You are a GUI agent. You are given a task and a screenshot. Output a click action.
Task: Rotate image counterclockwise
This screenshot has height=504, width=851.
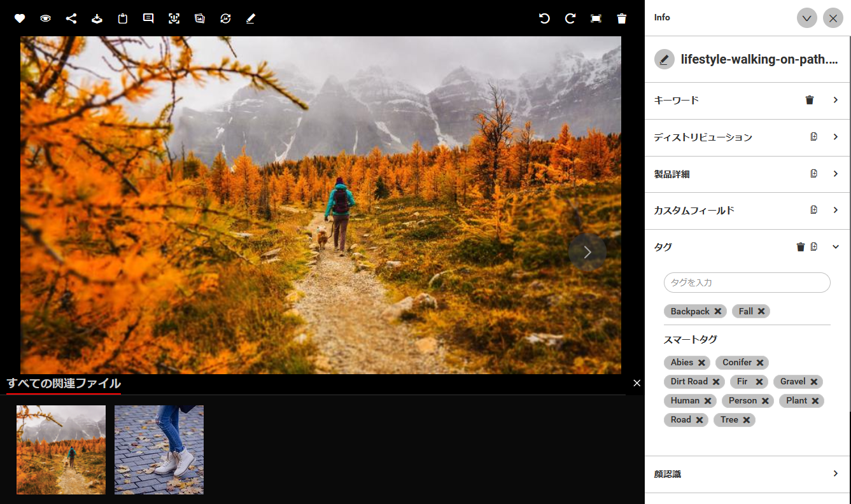(544, 18)
